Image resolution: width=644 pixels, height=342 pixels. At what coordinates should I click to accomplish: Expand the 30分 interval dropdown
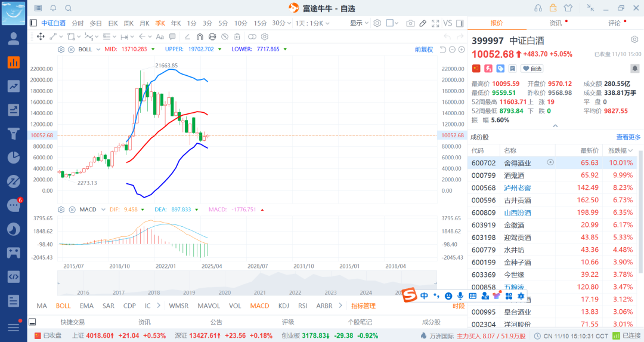coord(281,23)
